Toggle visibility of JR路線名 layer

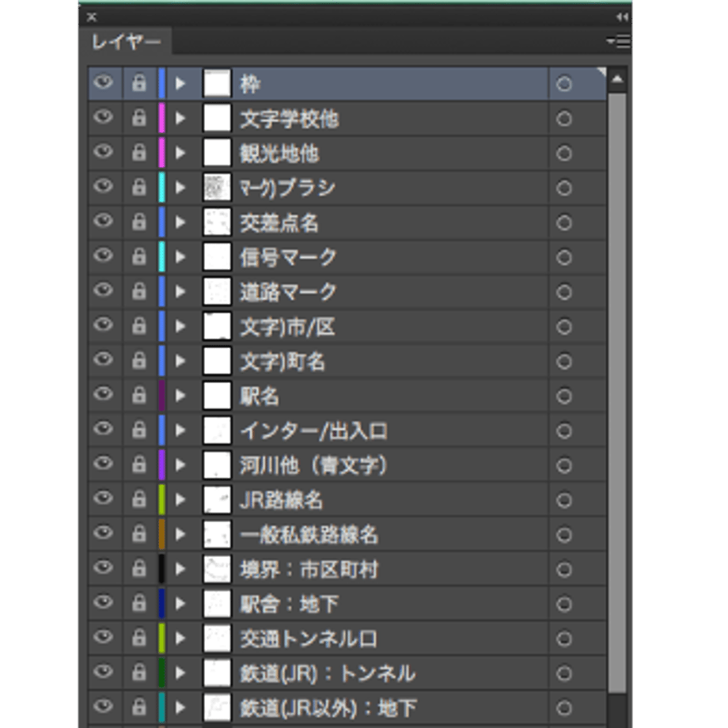[104, 499]
